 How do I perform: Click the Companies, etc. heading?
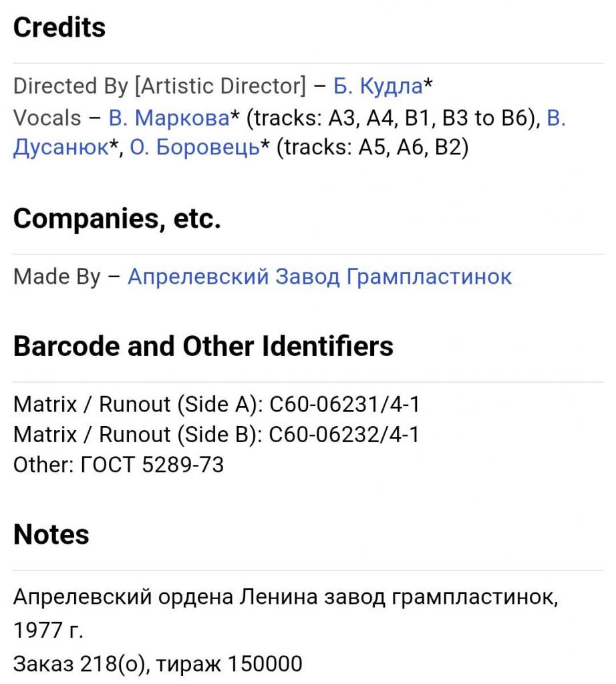pos(117,218)
